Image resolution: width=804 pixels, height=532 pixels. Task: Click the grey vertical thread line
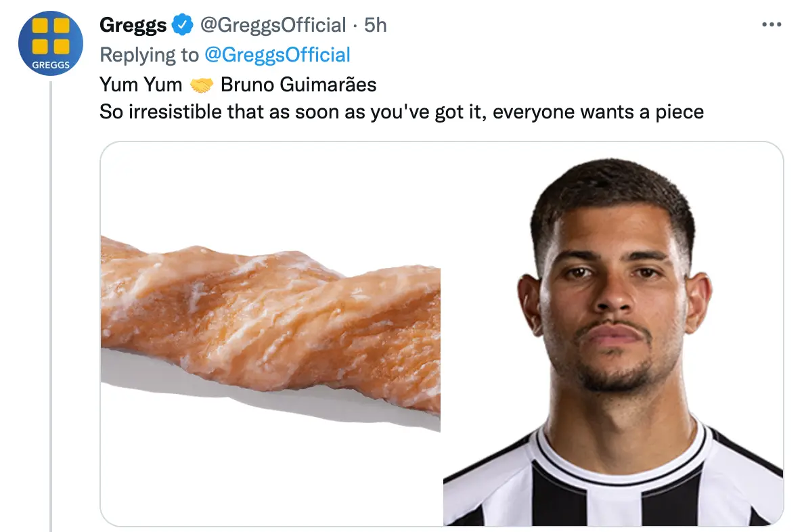coord(51,305)
